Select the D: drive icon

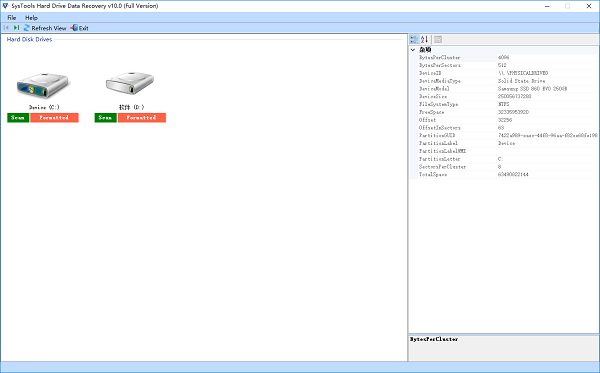tap(130, 84)
